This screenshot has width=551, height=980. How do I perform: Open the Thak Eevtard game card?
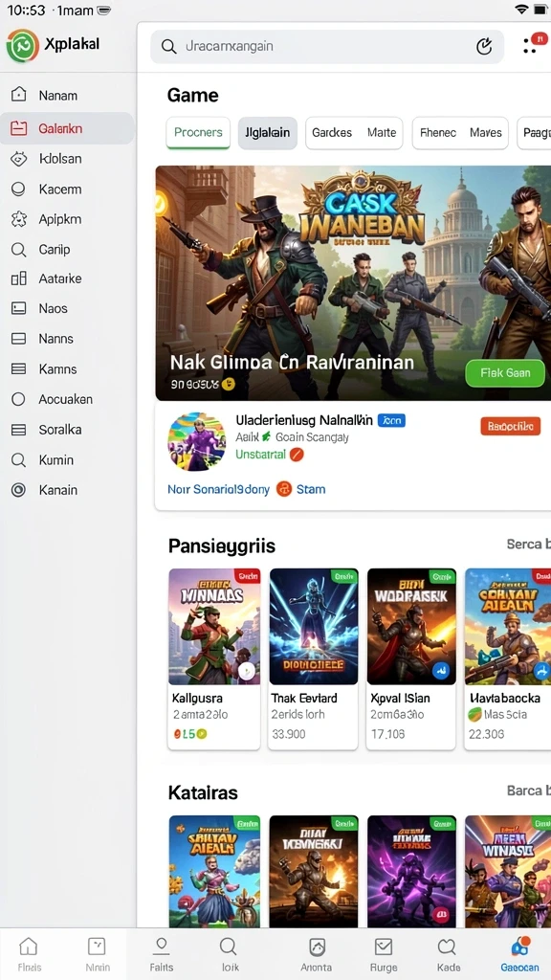coord(313,658)
